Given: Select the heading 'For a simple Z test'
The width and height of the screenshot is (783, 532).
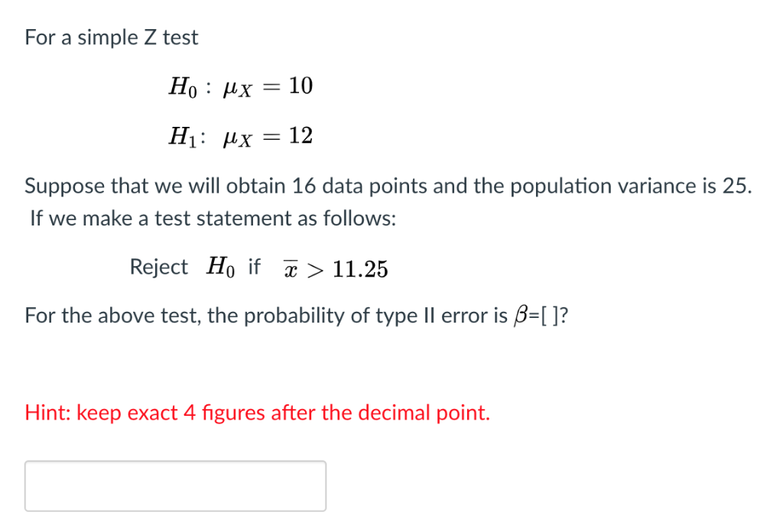Looking at the screenshot, I should pos(111,37).
